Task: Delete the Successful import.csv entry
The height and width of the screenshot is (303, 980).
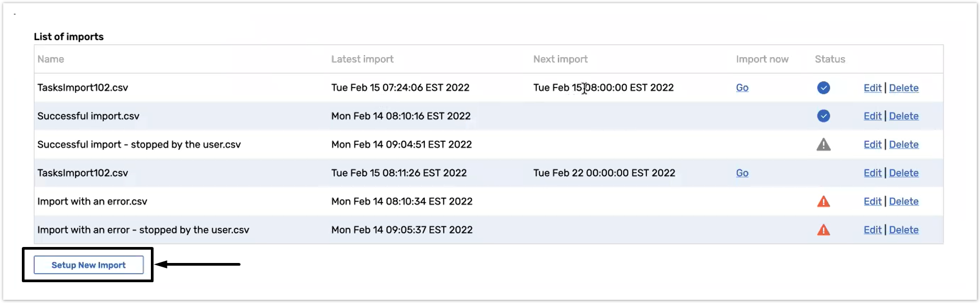Action: [903, 116]
